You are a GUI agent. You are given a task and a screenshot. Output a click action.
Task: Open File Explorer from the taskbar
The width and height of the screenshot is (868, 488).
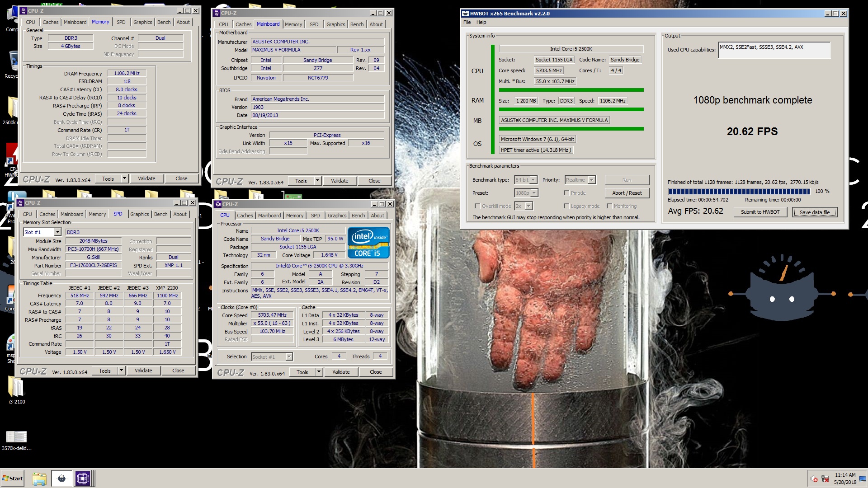pos(39,479)
